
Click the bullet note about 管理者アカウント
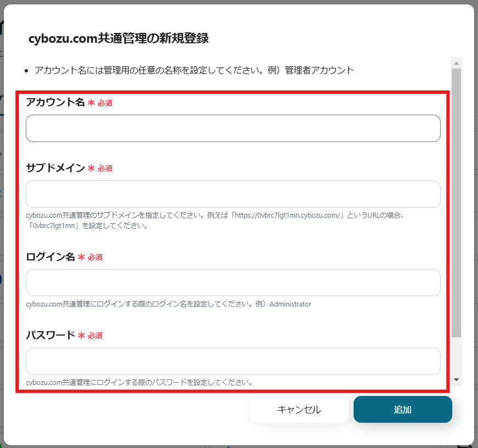click(194, 70)
